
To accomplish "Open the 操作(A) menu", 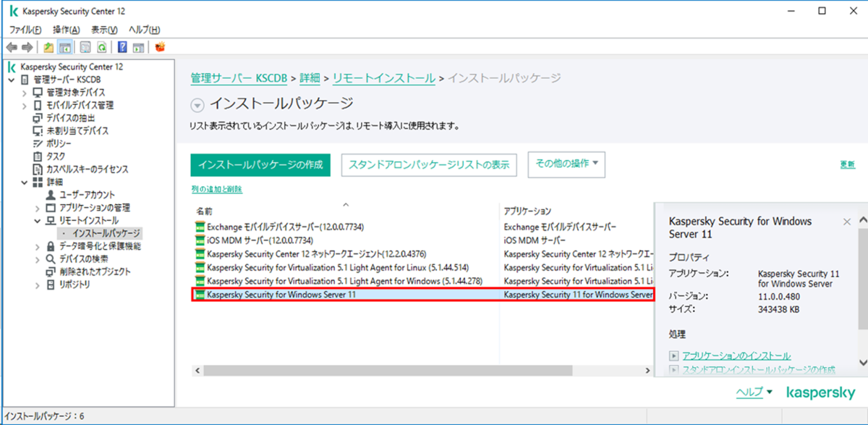I will pos(66,30).
